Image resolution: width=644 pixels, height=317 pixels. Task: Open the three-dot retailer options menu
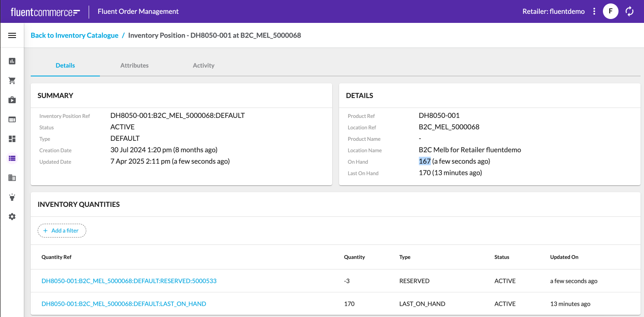[x=594, y=12]
